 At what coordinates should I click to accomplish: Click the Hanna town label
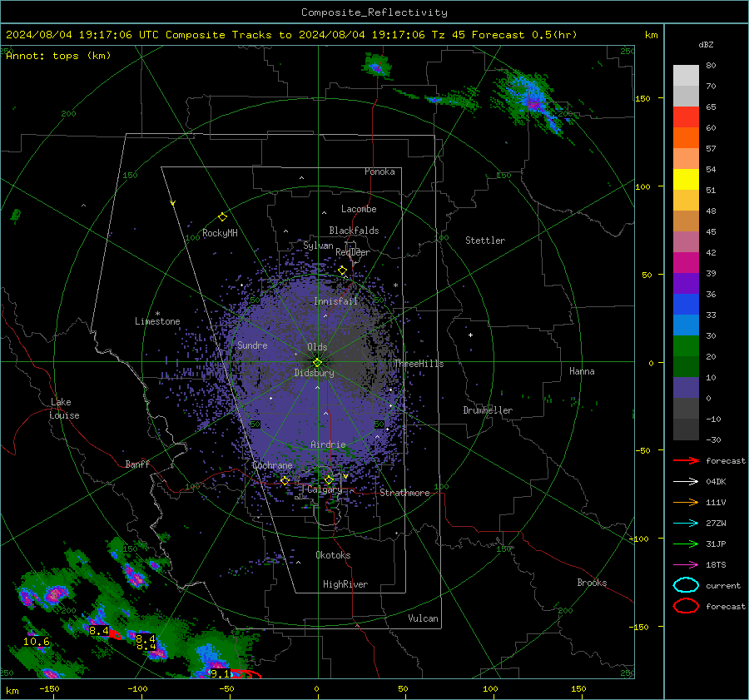582,371
